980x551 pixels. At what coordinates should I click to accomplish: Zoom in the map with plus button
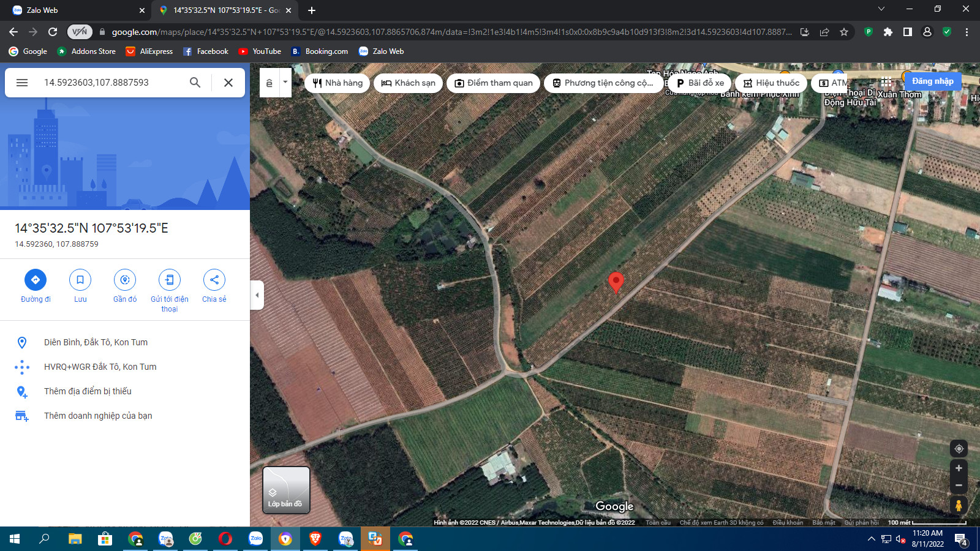click(x=959, y=468)
